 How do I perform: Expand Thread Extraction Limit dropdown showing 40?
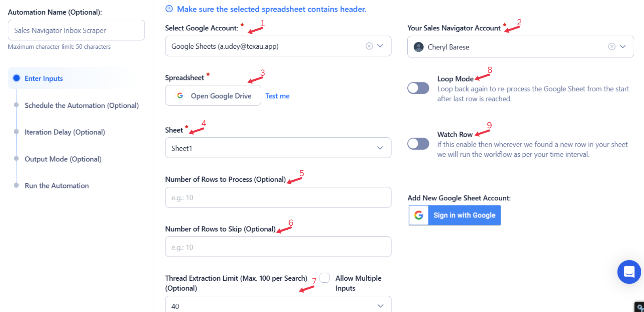click(278, 304)
